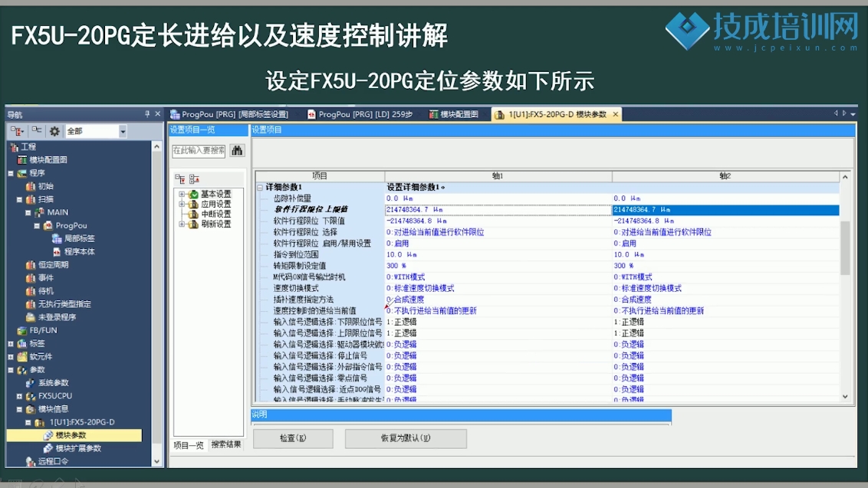Close the FX5-20PG-D 模块参数 tab

pos(616,115)
